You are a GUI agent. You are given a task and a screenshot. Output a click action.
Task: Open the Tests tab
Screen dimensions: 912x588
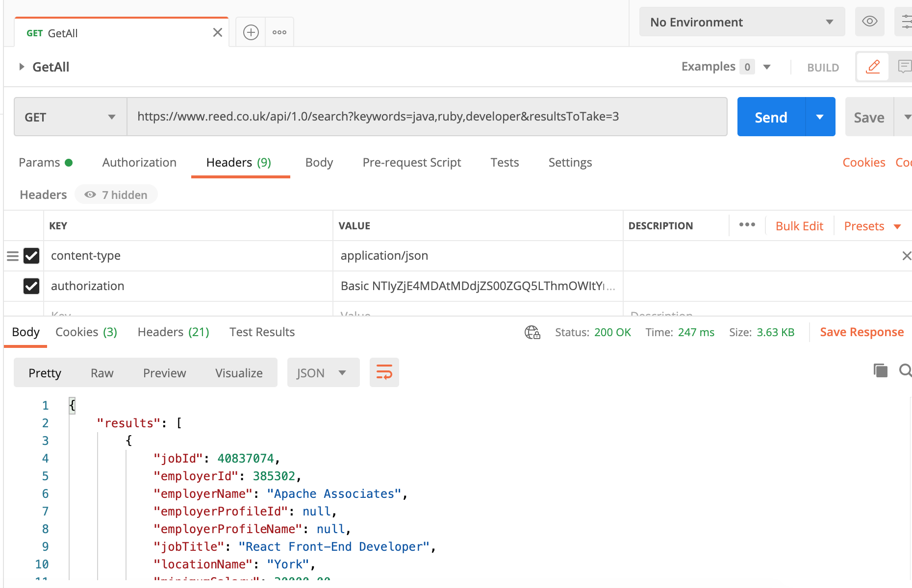coord(505,162)
